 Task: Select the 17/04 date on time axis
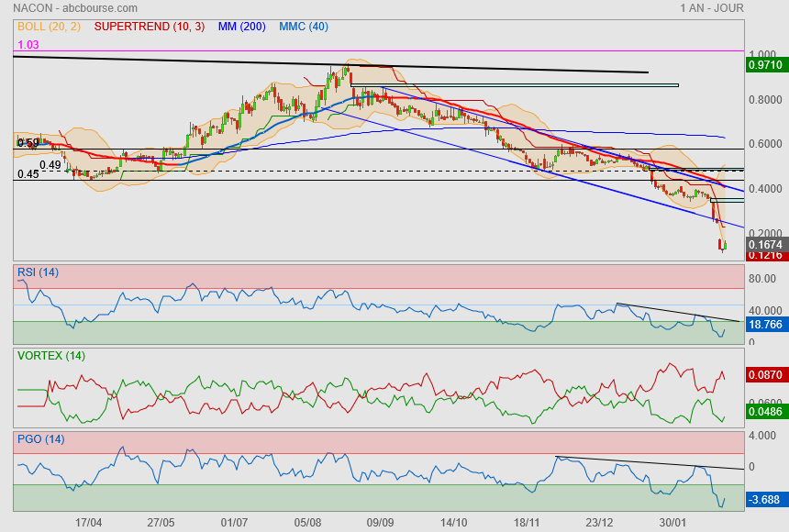[88, 522]
